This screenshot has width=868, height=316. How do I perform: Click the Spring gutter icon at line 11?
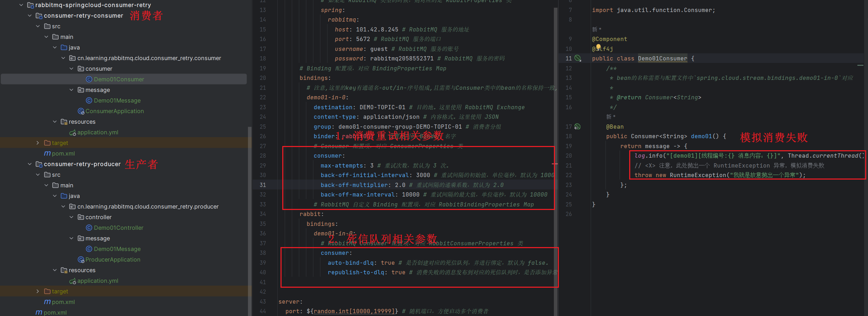(578, 58)
